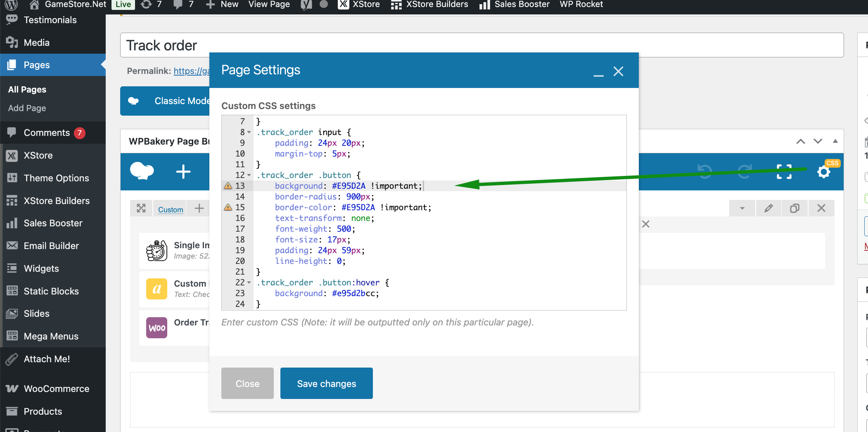Click Add Page submenu link
This screenshot has height=432, width=868.
point(27,108)
